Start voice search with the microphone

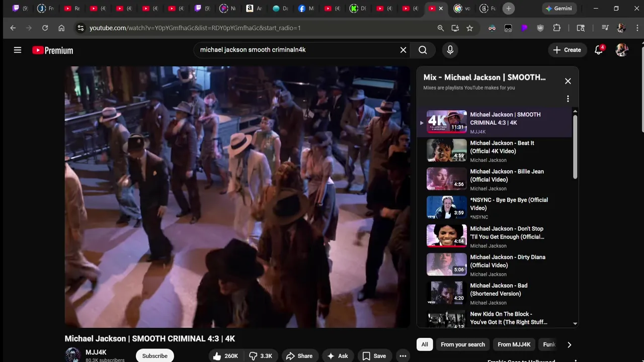(x=450, y=50)
